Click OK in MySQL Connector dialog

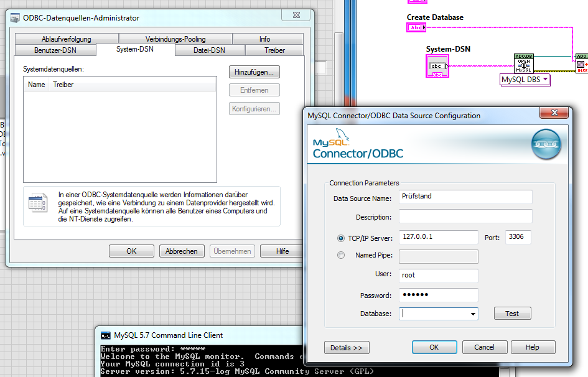pyautogui.click(x=434, y=347)
